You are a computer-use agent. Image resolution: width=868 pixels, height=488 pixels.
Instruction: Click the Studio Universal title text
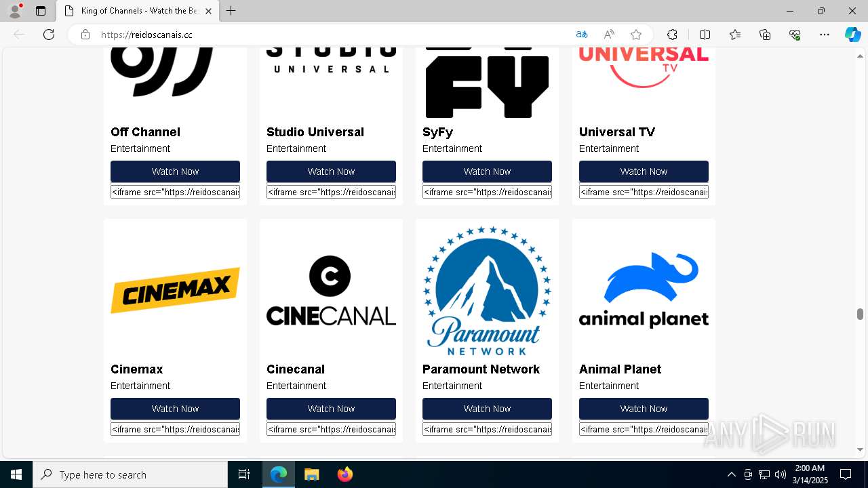tap(315, 132)
